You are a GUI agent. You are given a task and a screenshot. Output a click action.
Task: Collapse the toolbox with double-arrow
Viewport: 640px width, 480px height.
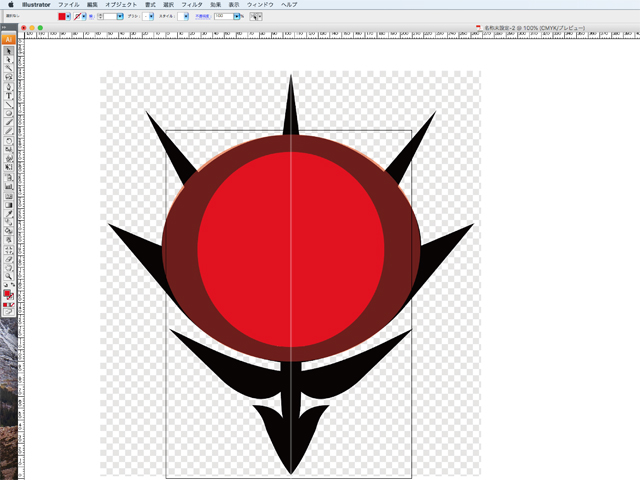coord(4,27)
